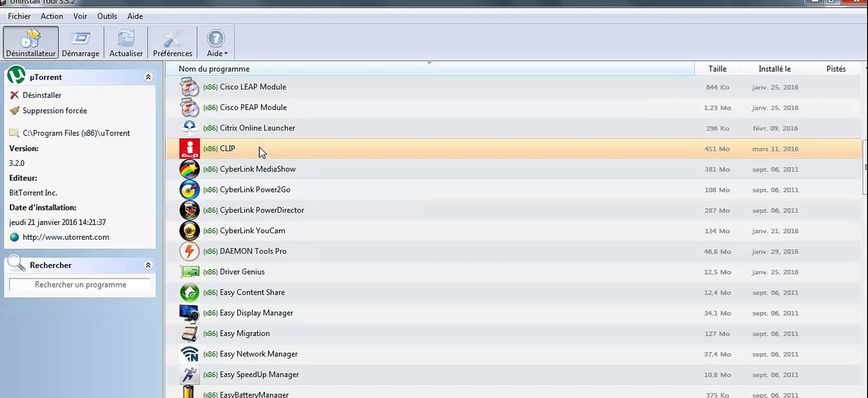Click Désinstaller for µTorrent
Screen dimensions: 868x398
42,95
